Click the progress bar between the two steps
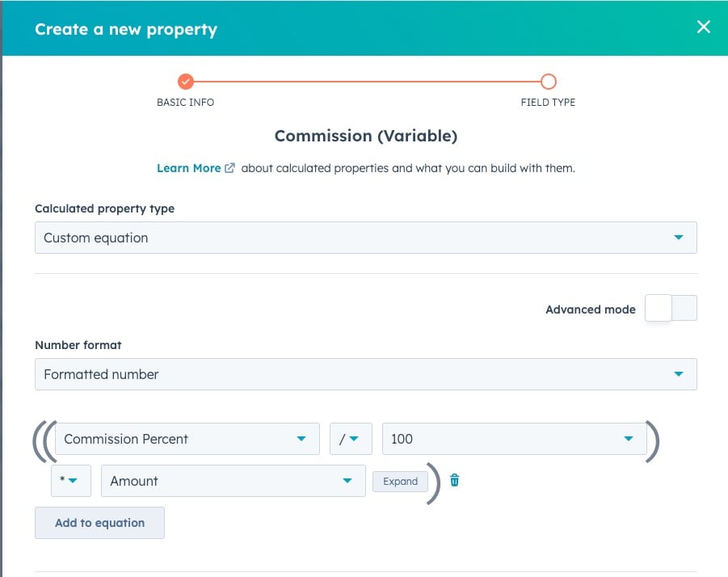 pos(368,82)
